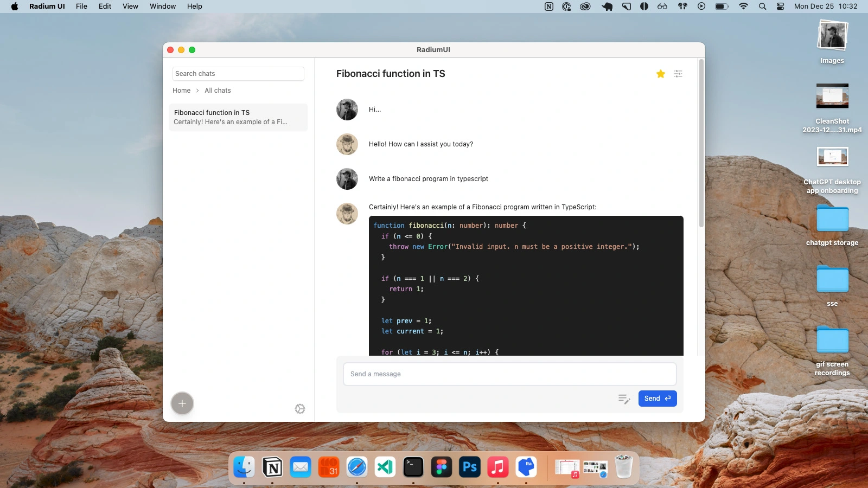
Task: Click the date and time in menu bar
Action: coord(826,7)
